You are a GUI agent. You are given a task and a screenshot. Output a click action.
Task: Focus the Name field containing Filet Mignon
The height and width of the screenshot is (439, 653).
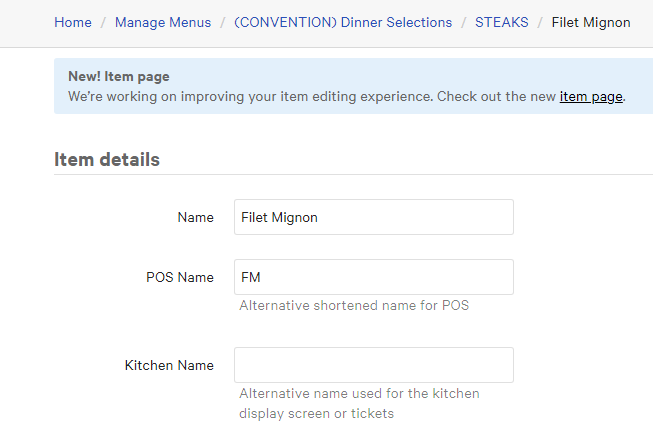pos(373,217)
